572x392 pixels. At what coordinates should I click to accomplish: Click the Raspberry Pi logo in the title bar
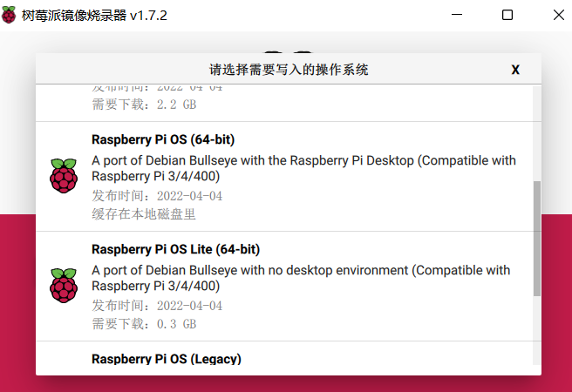tap(9, 15)
